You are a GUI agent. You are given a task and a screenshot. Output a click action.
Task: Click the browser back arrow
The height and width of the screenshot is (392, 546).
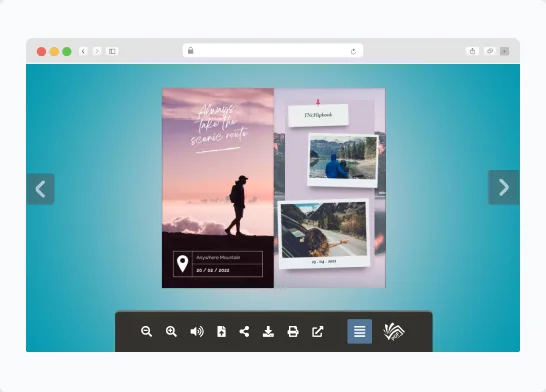(83, 51)
